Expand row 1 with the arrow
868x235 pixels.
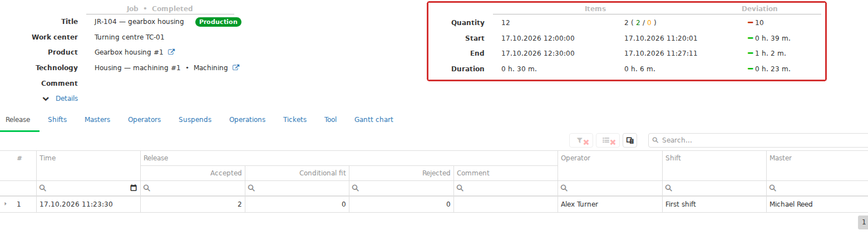6,204
